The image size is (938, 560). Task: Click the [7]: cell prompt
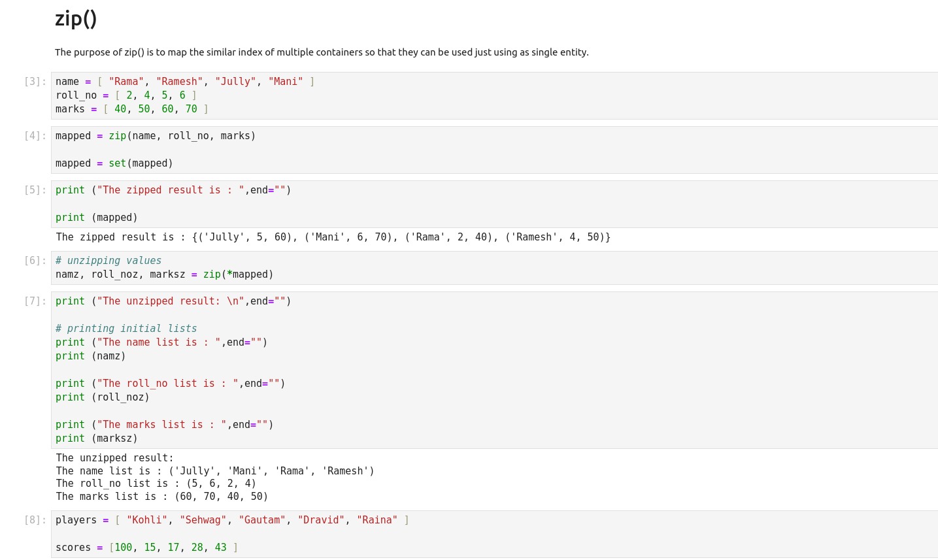[x=35, y=301]
